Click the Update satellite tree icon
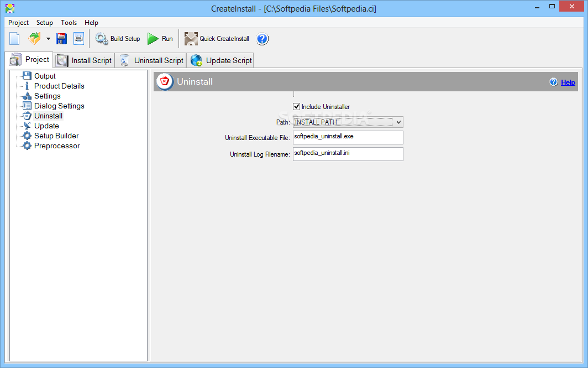 coord(27,126)
